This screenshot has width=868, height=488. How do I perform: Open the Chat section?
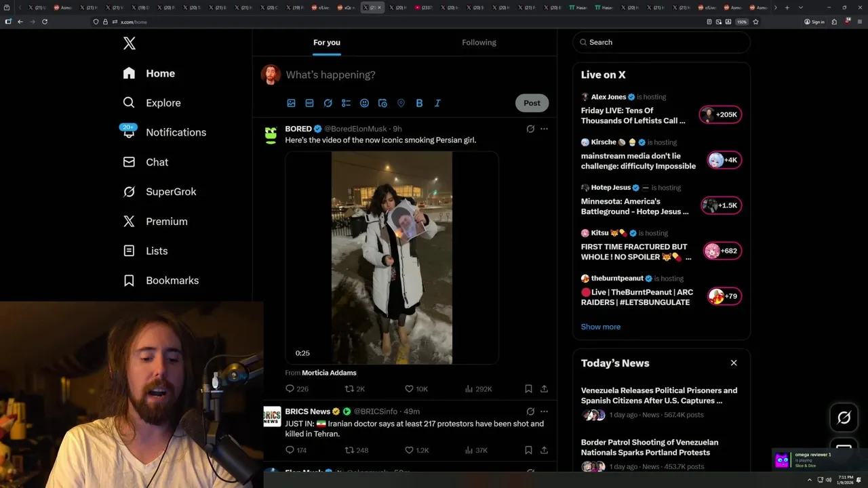(145, 162)
